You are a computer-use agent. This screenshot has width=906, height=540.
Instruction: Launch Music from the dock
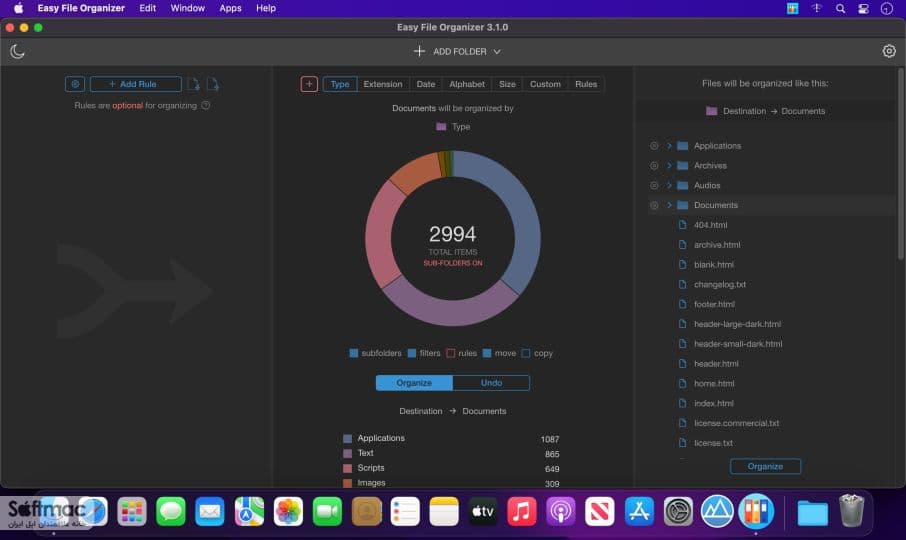click(521, 511)
